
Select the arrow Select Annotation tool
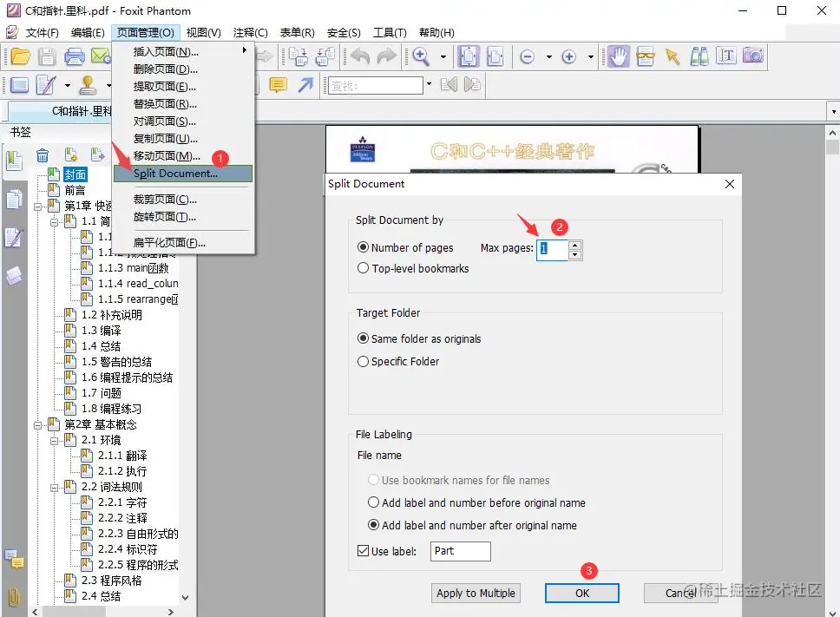tap(672, 56)
